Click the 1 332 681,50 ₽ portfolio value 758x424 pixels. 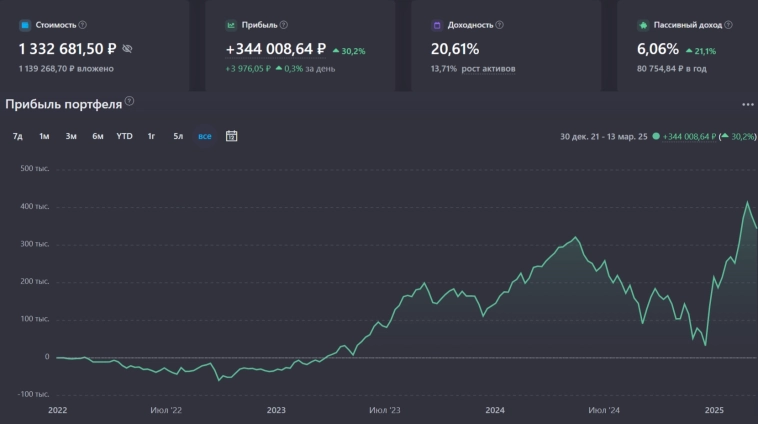pyautogui.click(x=67, y=48)
